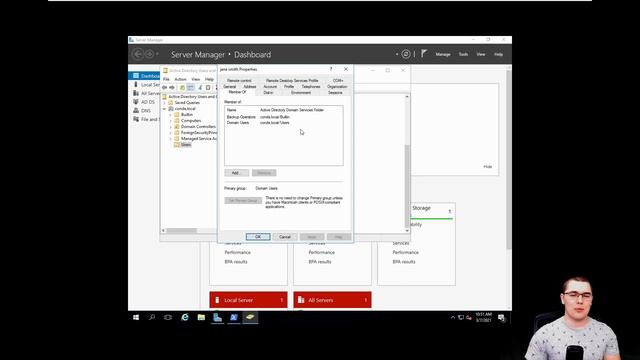The height and width of the screenshot is (360, 640).
Task: Expand the Domain Controllers node
Action: click(x=171, y=127)
